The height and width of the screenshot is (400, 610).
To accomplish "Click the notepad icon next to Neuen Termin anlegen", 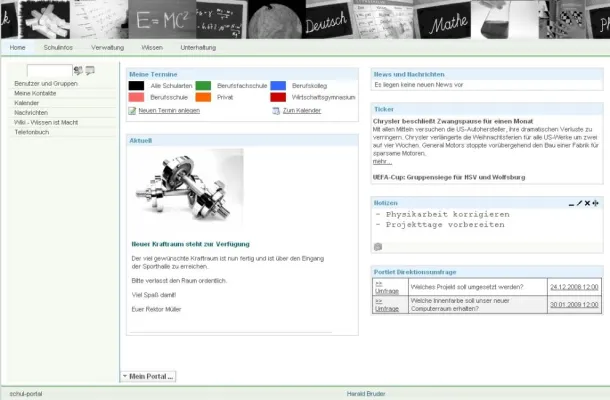I will (132, 111).
